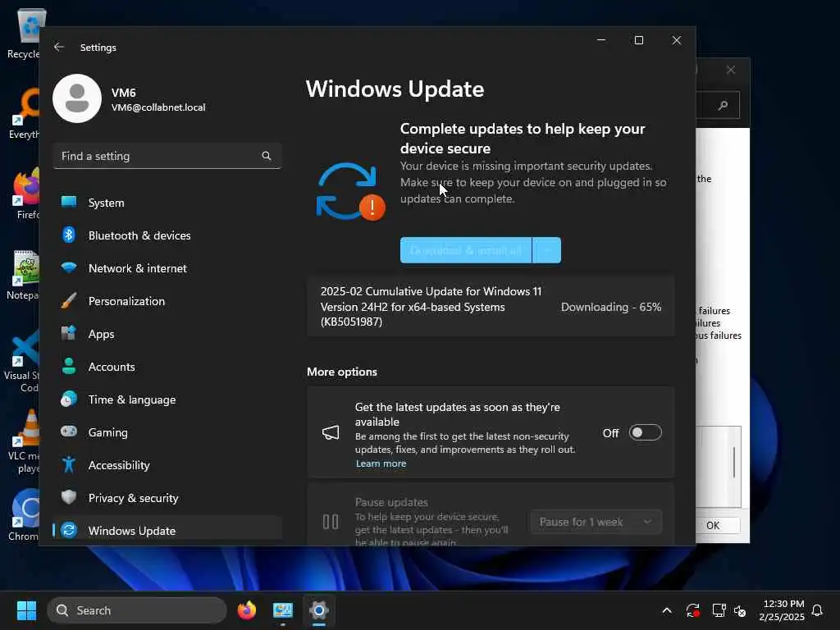Toggle Get the latest updates switch

[x=646, y=432]
